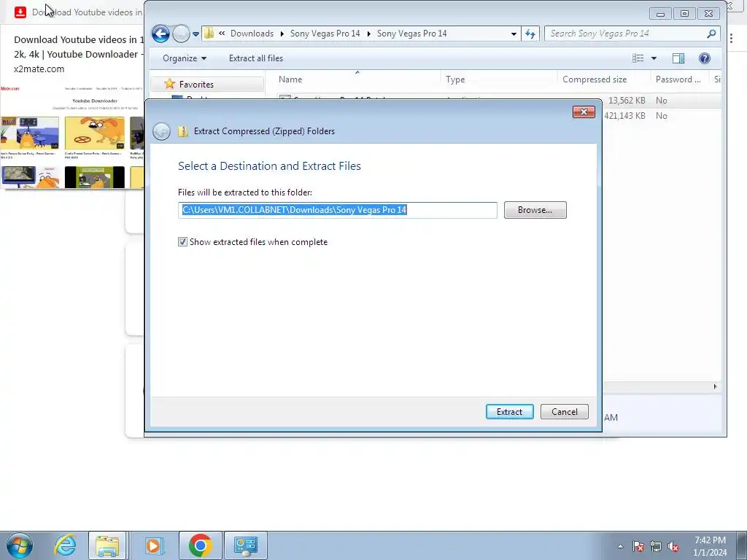Open the Organize menu
The height and width of the screenshot is (560, 747).
point(185,58)
